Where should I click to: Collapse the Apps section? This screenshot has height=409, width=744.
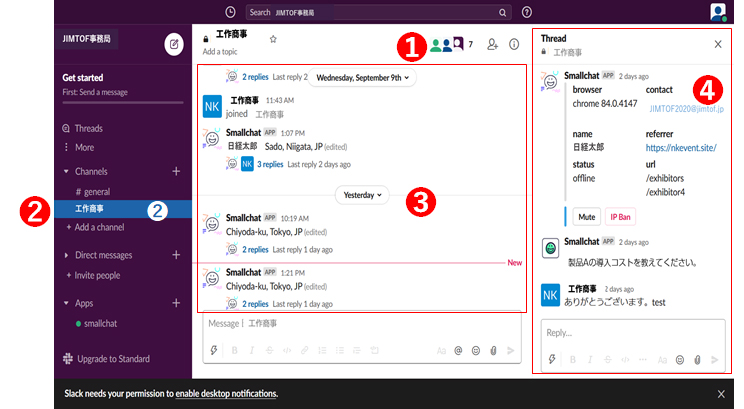[66, 303]
